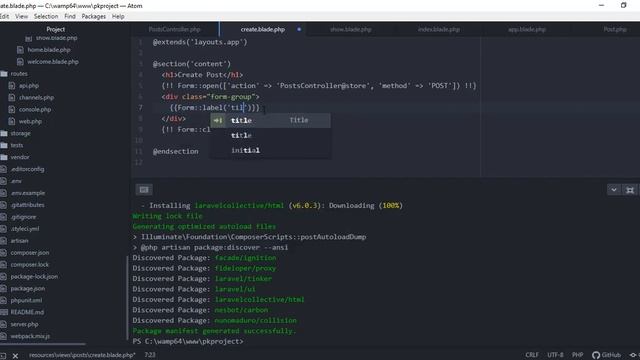Image resolution: width=640 pixels, height=360 pixels.
Task: Open the .env.example file
Action: pos(28,193)
